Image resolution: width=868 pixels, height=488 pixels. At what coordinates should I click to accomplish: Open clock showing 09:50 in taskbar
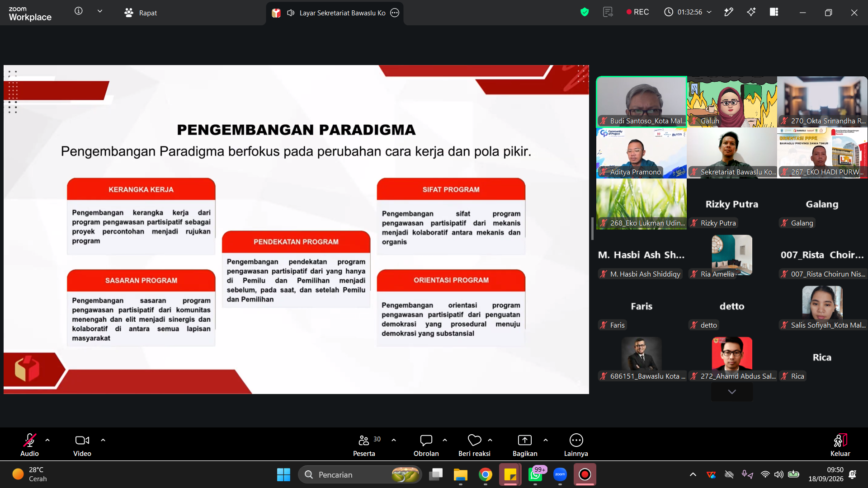[x=826, y=474]
